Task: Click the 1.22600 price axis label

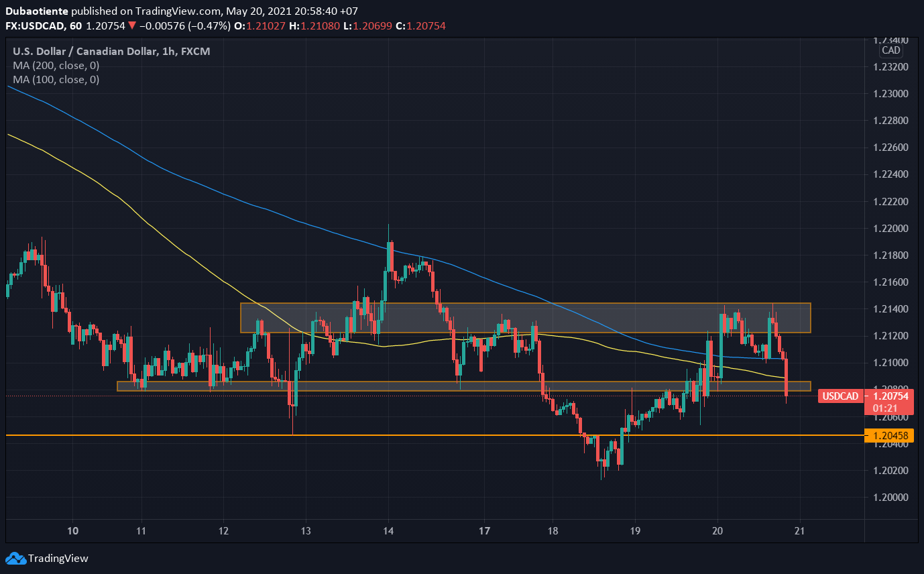Action: [889, 148]
